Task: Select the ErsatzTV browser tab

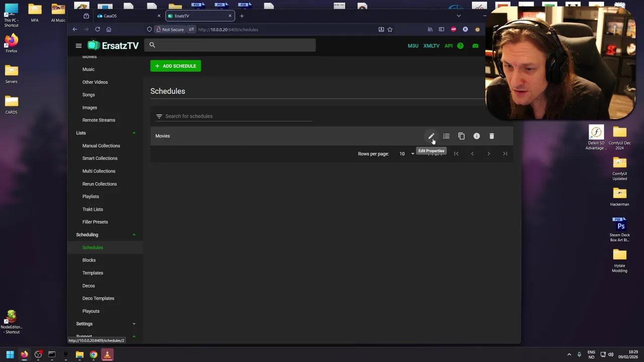Action: coord(200,16)
